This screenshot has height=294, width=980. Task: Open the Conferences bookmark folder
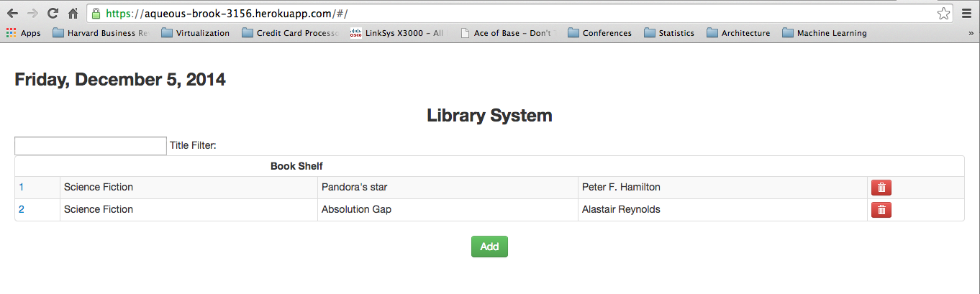599,33
